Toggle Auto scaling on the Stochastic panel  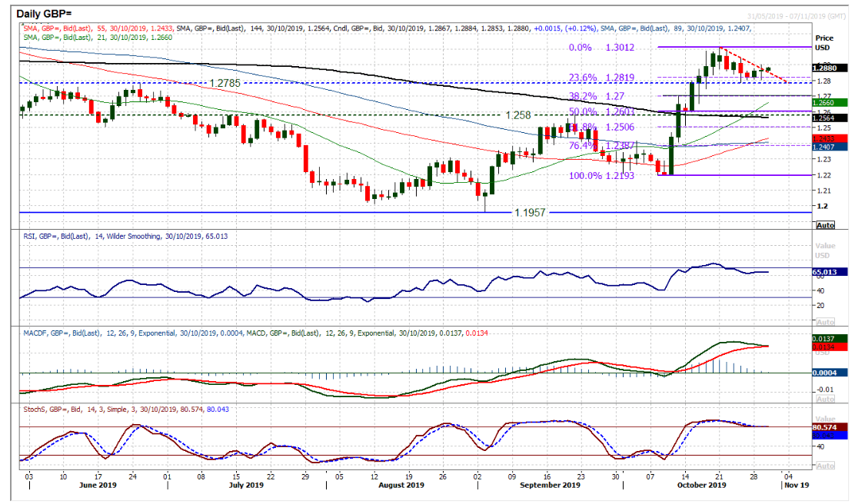825,466
